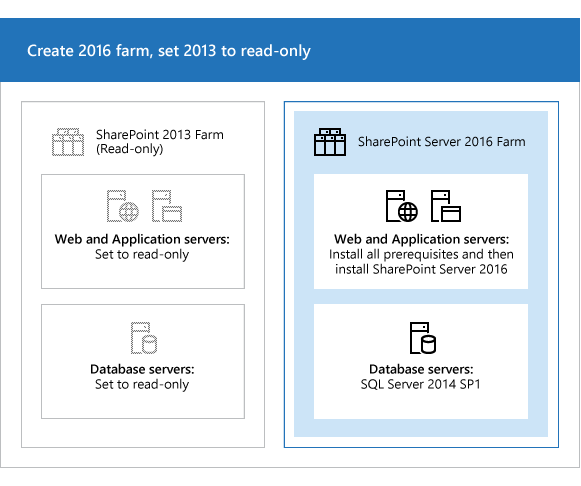Select the 'SharePoint Server 2016 Farm' label

click(441, 142)
